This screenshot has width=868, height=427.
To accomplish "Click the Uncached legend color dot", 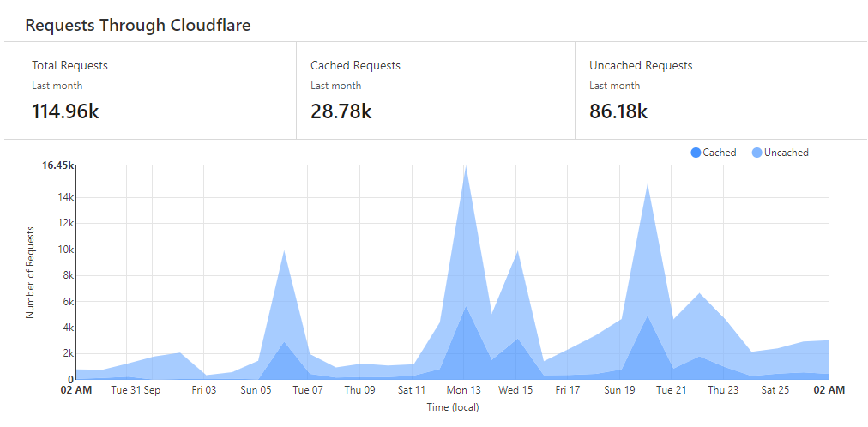I will pyautogui.click(x=756, y=153).
